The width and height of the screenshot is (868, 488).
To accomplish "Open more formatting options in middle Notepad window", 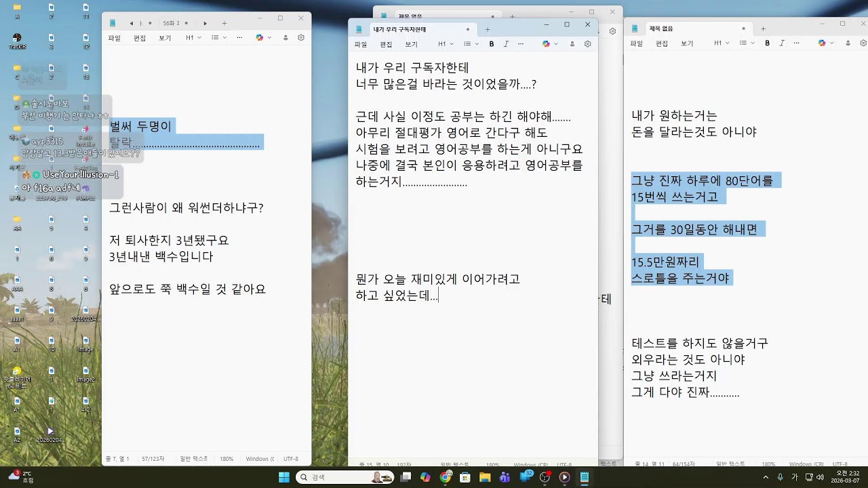I will (x=521, y=44).
